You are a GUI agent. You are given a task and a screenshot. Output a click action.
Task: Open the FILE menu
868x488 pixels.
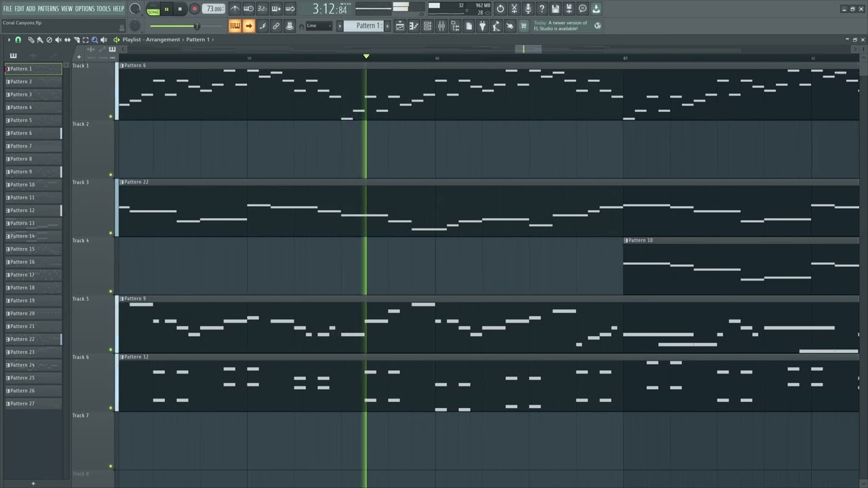(7, 9)
